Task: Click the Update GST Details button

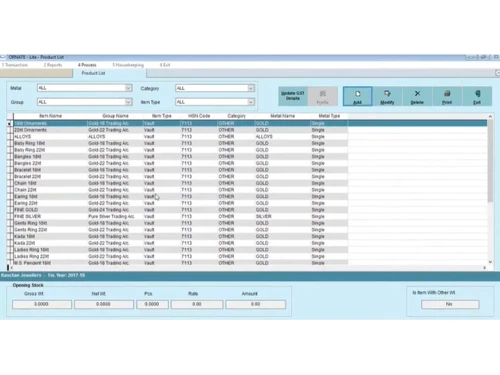Action: [x=293, y=97]
